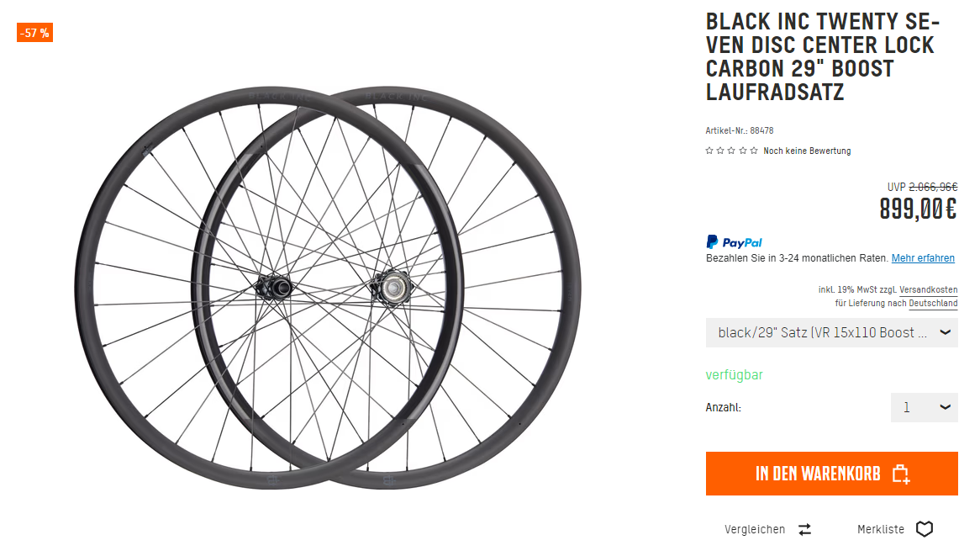Click the Vergleichen text label

click(x=755, y=529)
